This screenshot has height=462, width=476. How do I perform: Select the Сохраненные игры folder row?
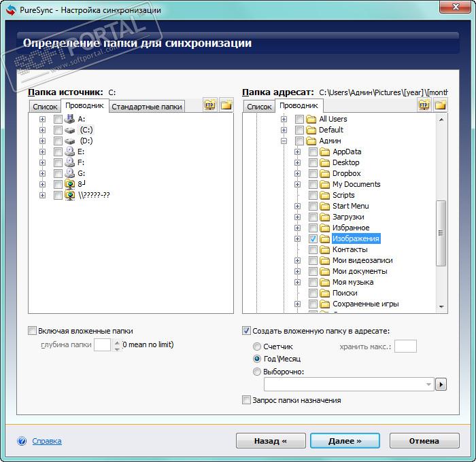pos(366,304)
